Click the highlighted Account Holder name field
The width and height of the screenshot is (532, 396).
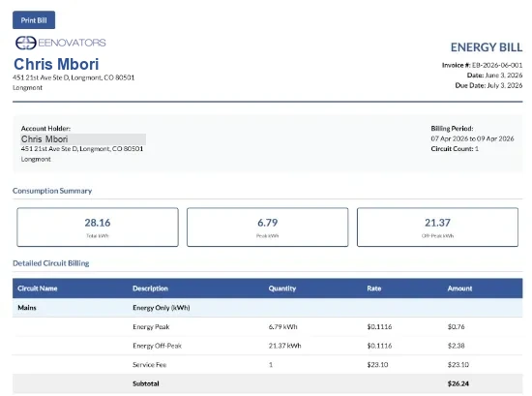point(83,139)
